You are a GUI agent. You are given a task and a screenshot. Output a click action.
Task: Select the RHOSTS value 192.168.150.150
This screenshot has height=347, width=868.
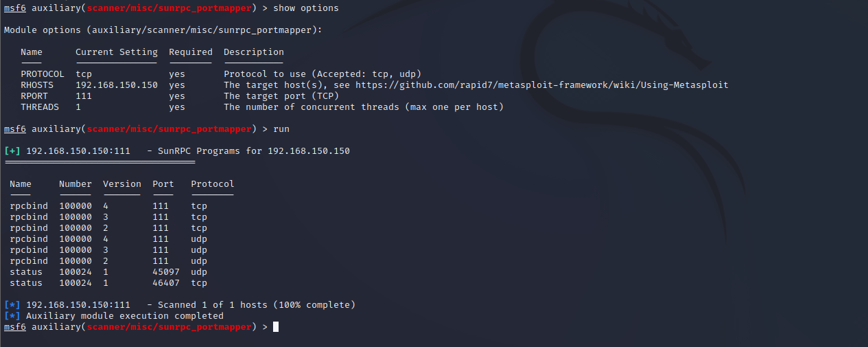(117, 85)
